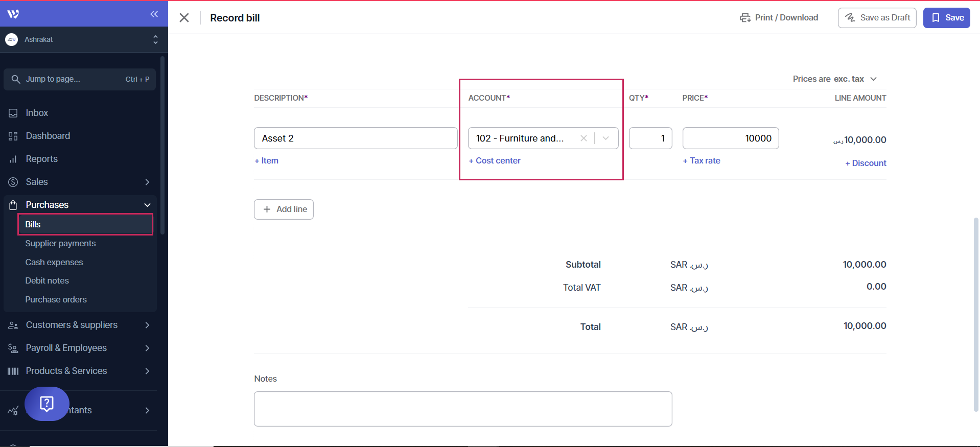
Task: Clear the selected account with X icon
Action: point(584,138)
